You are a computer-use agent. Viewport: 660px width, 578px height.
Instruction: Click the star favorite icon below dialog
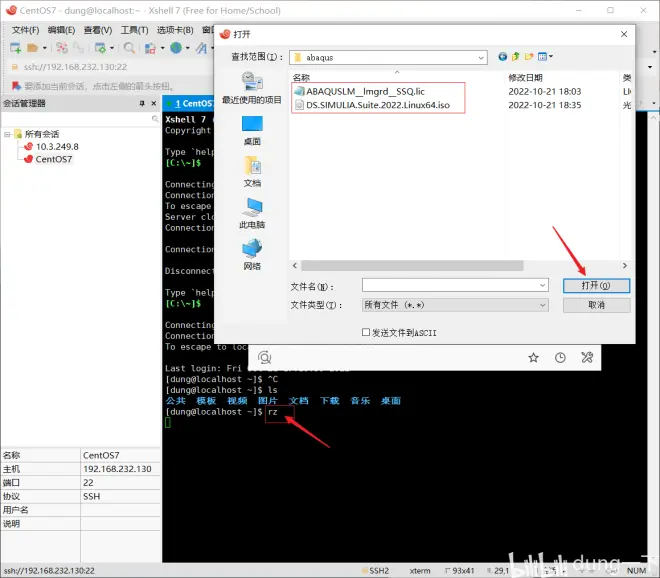533,358
